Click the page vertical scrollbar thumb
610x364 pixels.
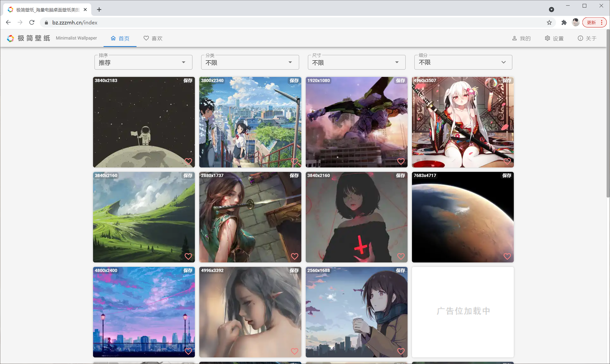608,113
